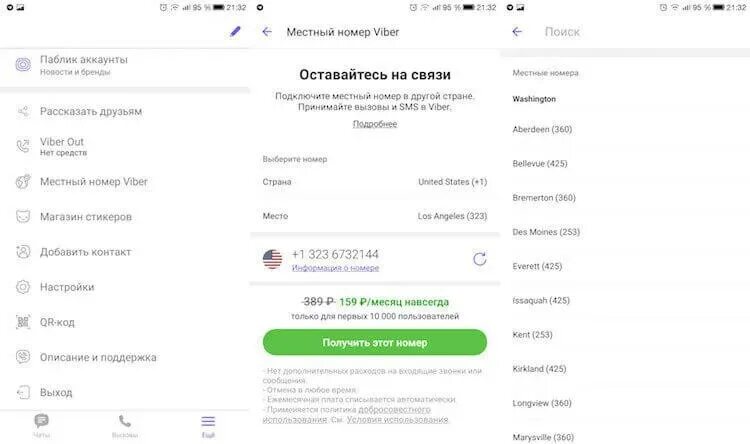Image resolution: width=750 pixels, height=444 pixels.
Task: Open the Ещё bottom tab
Action: (208, 426)
